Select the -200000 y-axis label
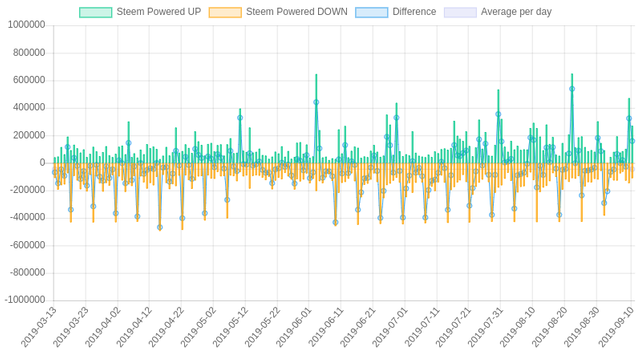The width and height of the screenshot is (640, 361). coord(27,190)
